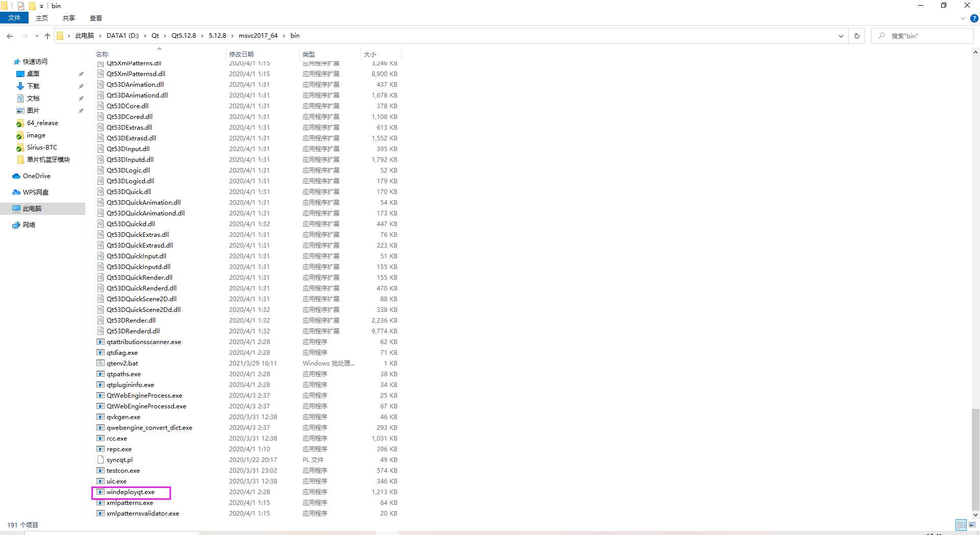Open address bar history dropdown
The height and width of the screenshot is (535, 980).
click(841, 36)
